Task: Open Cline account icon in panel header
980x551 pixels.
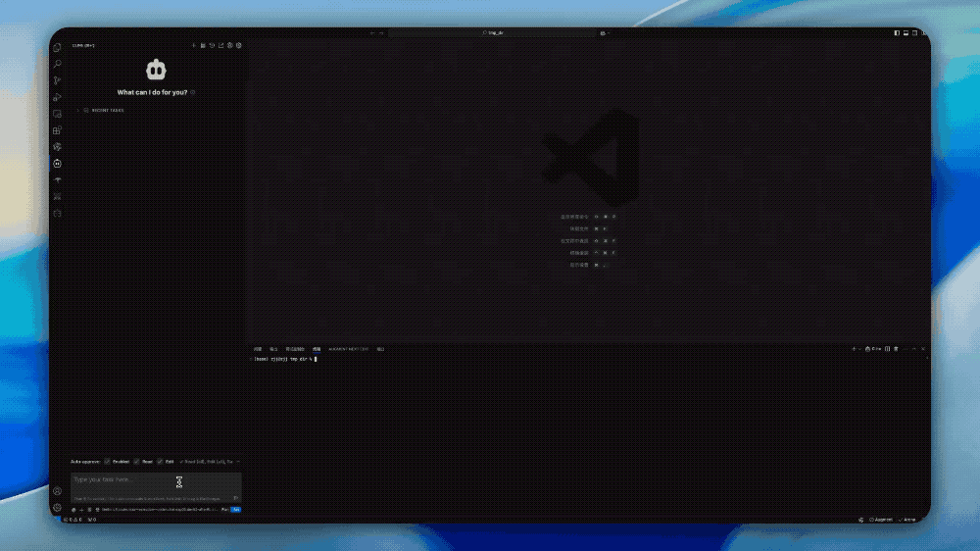Action: 230,46
